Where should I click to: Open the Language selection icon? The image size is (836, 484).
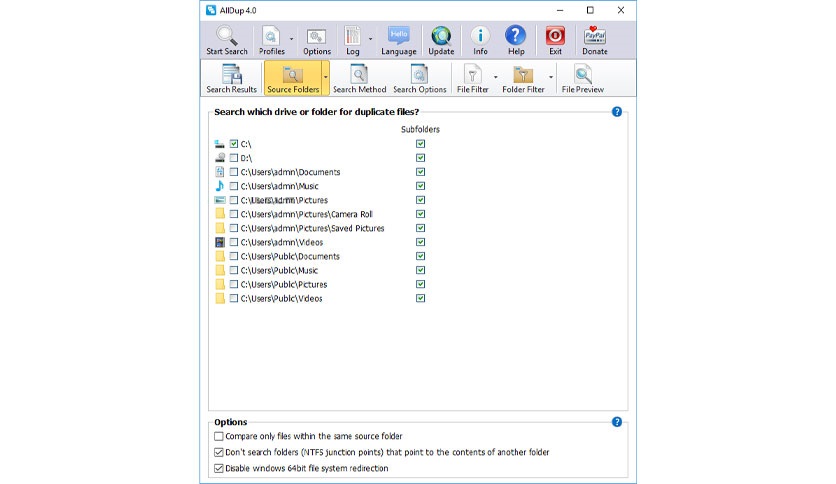(398, 37)
